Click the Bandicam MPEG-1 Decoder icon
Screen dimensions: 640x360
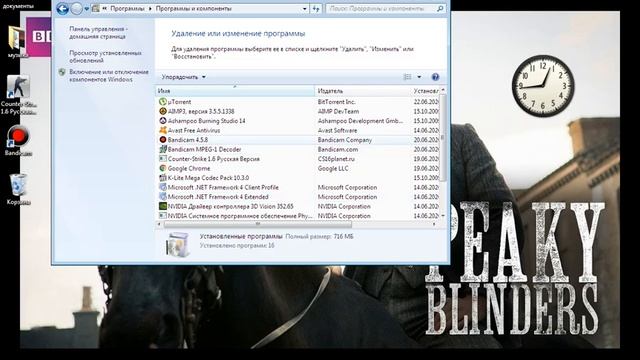click(x=162, y=149)
